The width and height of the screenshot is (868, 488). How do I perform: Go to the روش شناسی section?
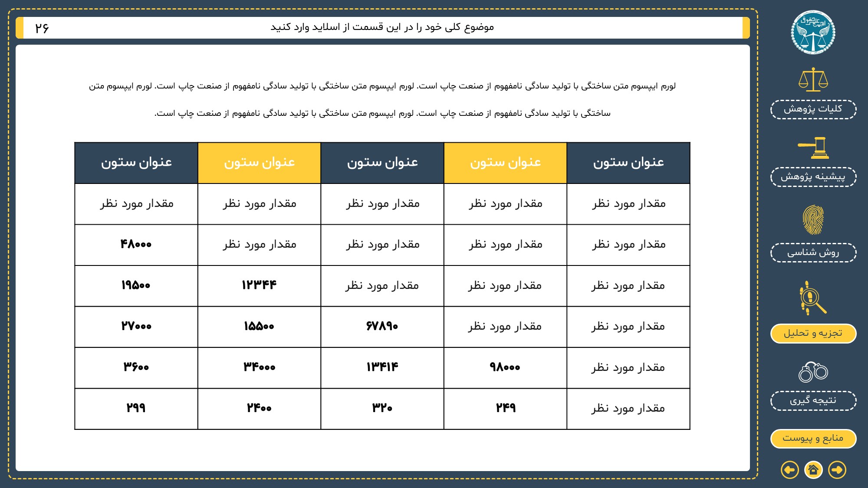coord(813,252)
